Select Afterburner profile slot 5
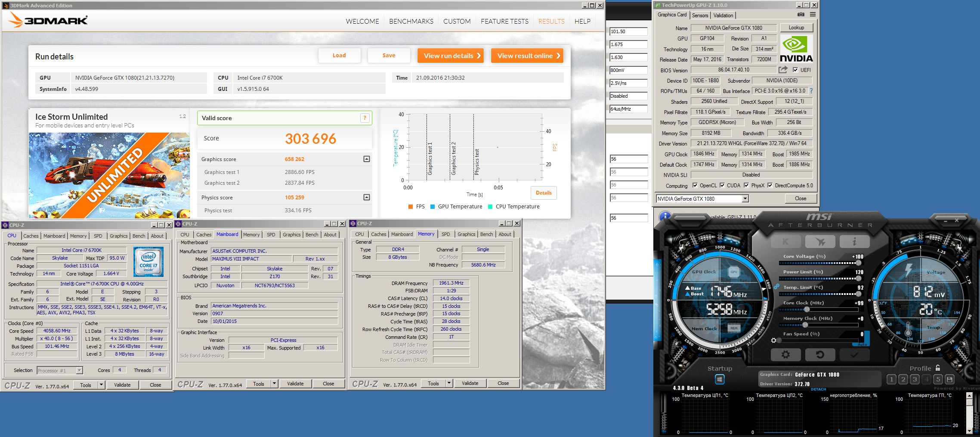This screenshot has width=980, height=437. (x=938, y=379)
